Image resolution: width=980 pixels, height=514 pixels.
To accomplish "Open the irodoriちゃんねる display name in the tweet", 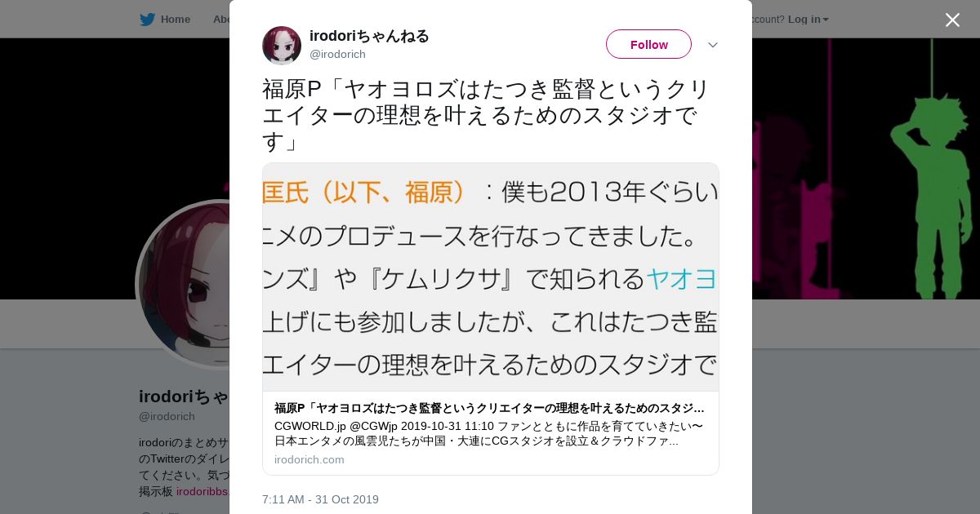I will click(x=369, y=36).
